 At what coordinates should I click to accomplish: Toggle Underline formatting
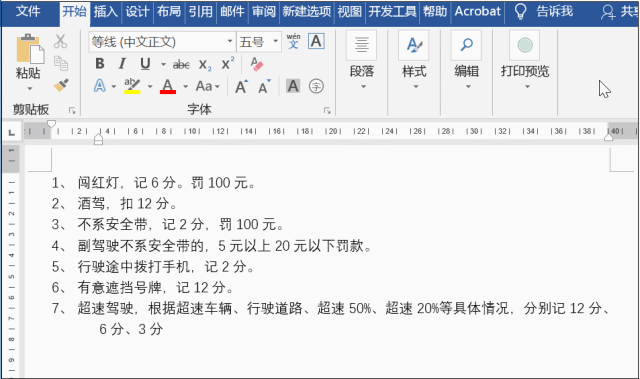(145, 64)
